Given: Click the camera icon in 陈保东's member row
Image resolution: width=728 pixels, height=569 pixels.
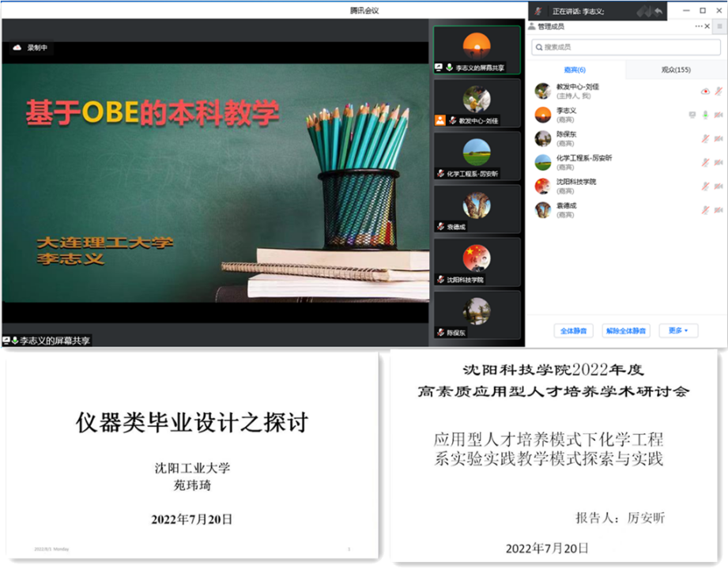Looking at the screenshot, I should [719, 138].
